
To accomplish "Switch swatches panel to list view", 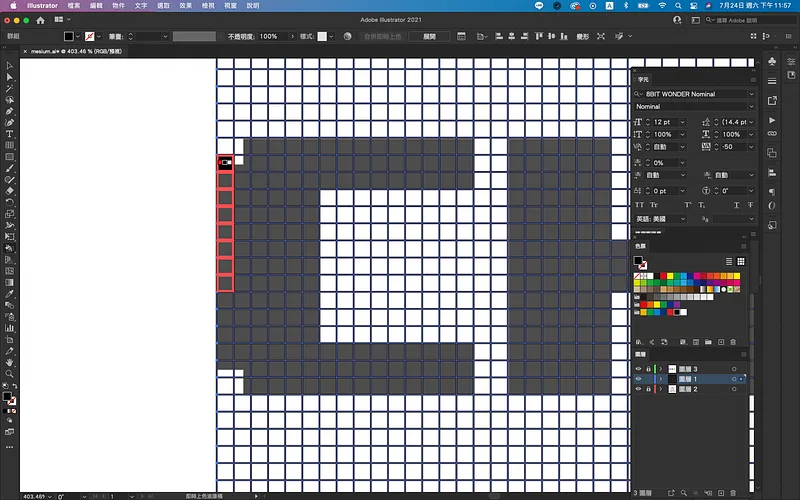I will tap(729, 261).
